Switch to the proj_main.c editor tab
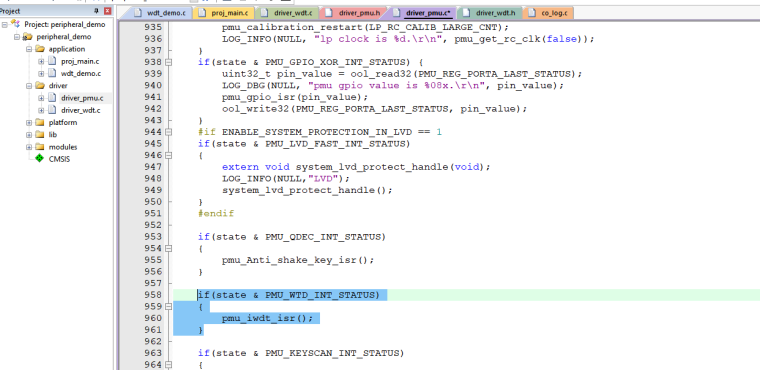This screenshot has width=760, height=370. (223, 13)
